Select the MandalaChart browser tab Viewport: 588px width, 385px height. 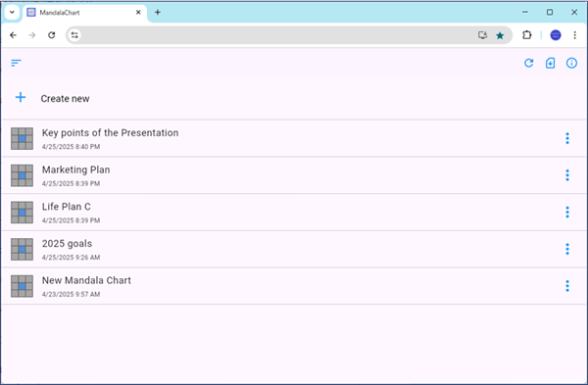pos(84,13)
